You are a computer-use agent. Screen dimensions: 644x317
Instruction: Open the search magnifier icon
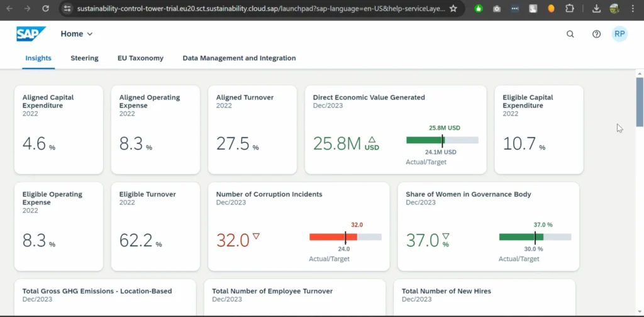click(570, 34)
